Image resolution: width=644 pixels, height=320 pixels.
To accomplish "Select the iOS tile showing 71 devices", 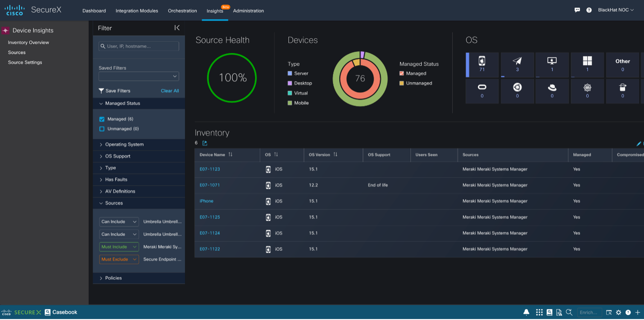I will coord(482,65).
